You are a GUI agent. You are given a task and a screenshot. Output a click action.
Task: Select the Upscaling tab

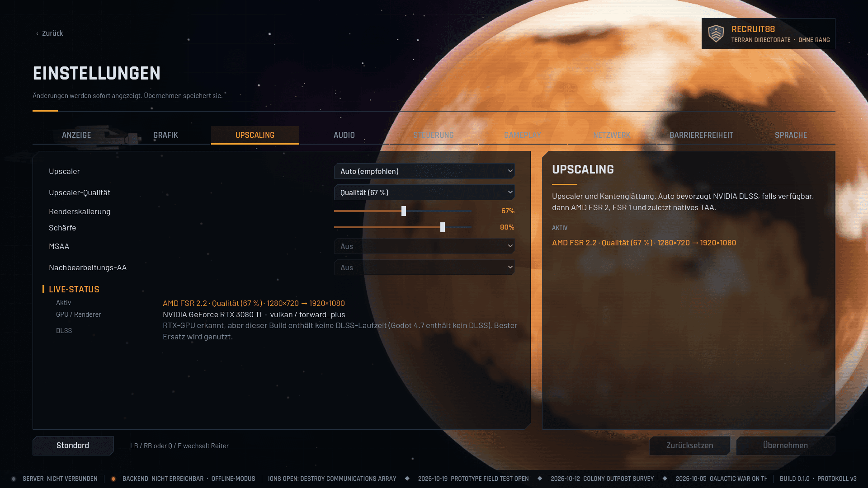click(255, 135)
